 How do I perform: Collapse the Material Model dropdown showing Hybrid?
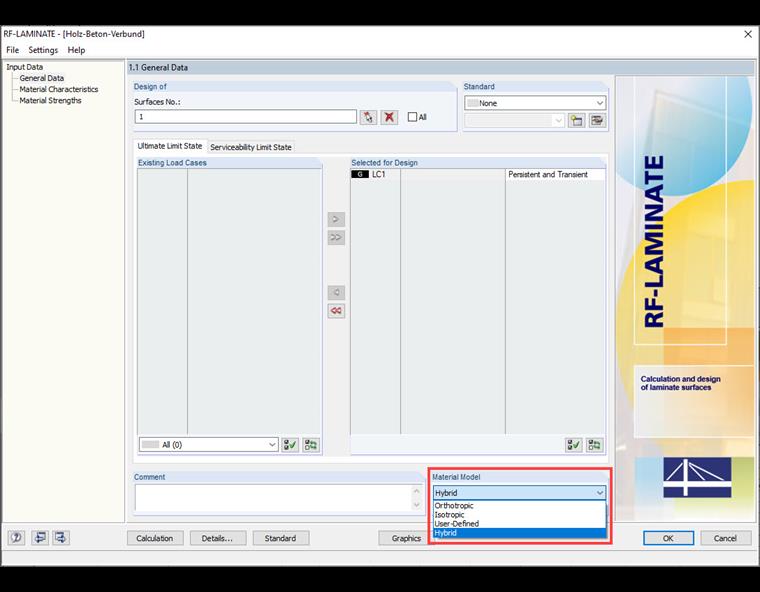pos(519,493)
